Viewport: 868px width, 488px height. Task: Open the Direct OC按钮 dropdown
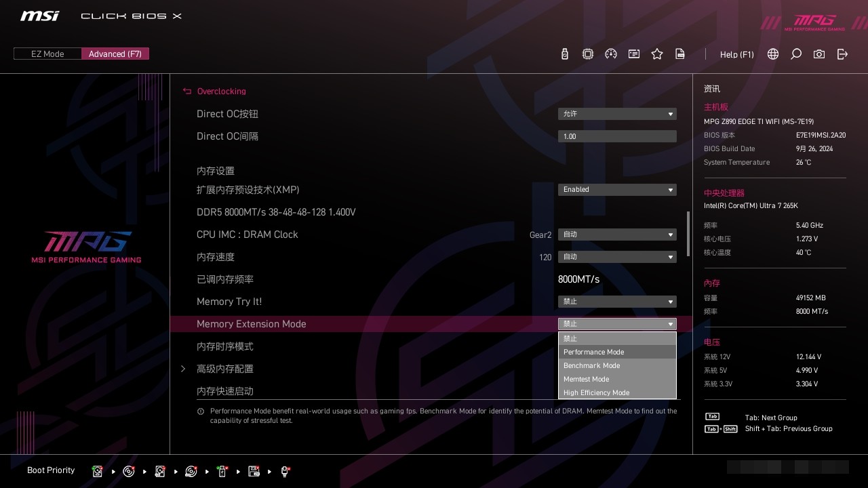point(617,114)
